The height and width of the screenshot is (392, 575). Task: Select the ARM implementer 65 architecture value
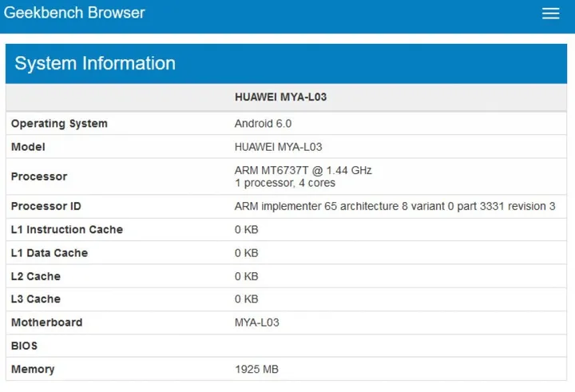coord(395,206)
